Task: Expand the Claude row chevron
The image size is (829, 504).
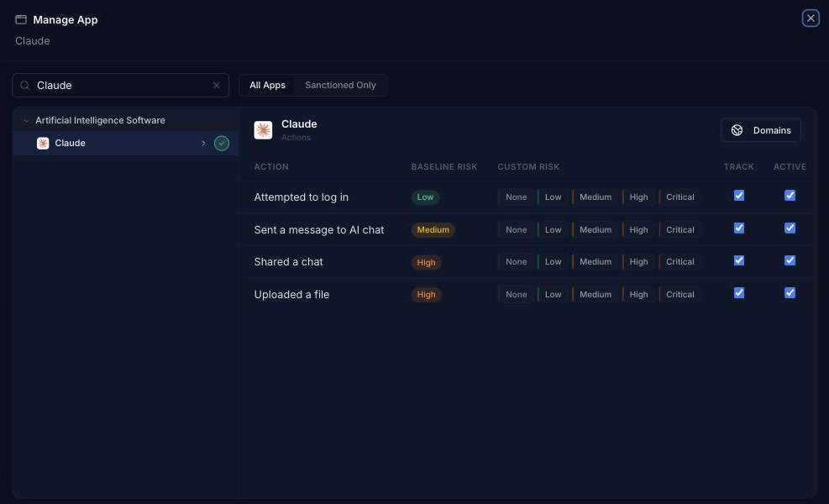Action: tap(203, 144)
